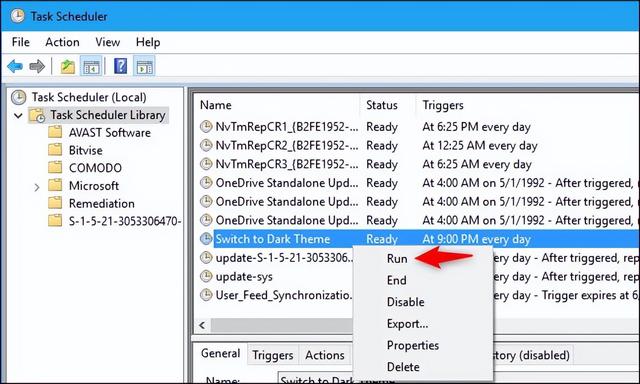
Task: Select the NvTmRepCR3_{B2FE1952-... task row
Action: (x=416, y=164)
